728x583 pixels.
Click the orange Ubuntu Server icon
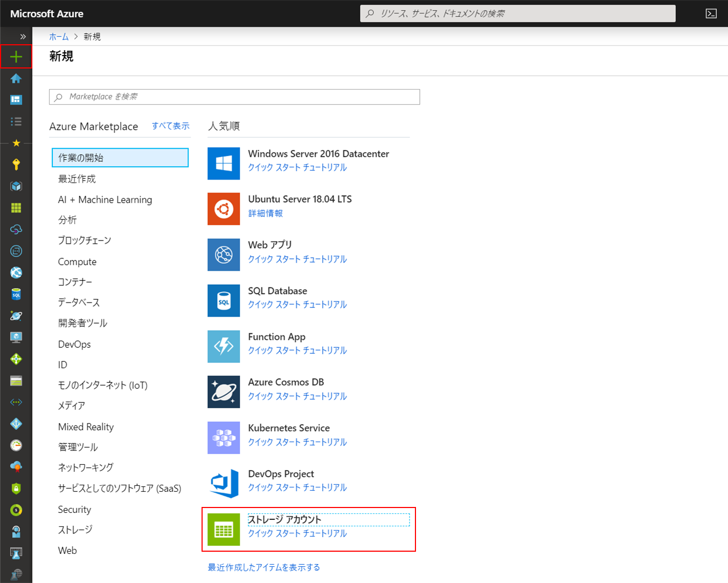point(224,209)
